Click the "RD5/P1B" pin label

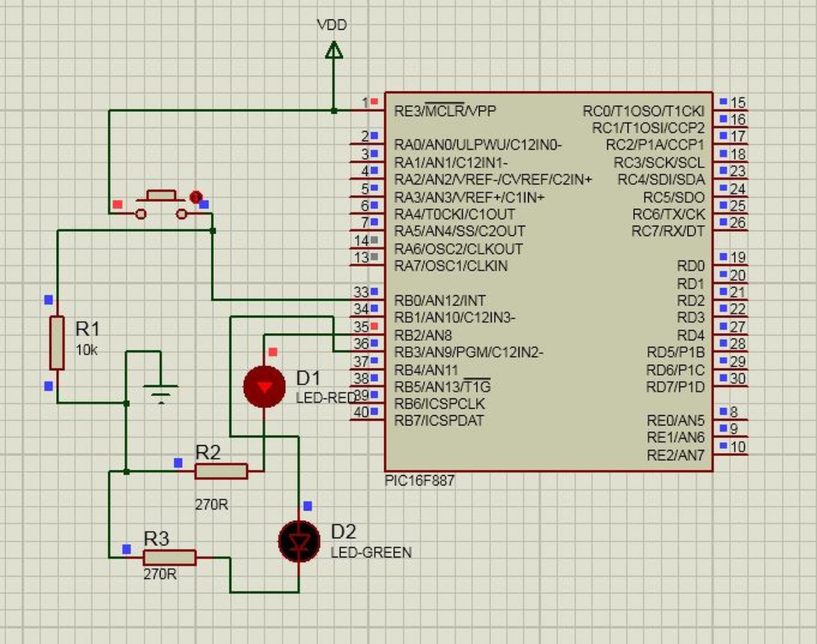676,352
